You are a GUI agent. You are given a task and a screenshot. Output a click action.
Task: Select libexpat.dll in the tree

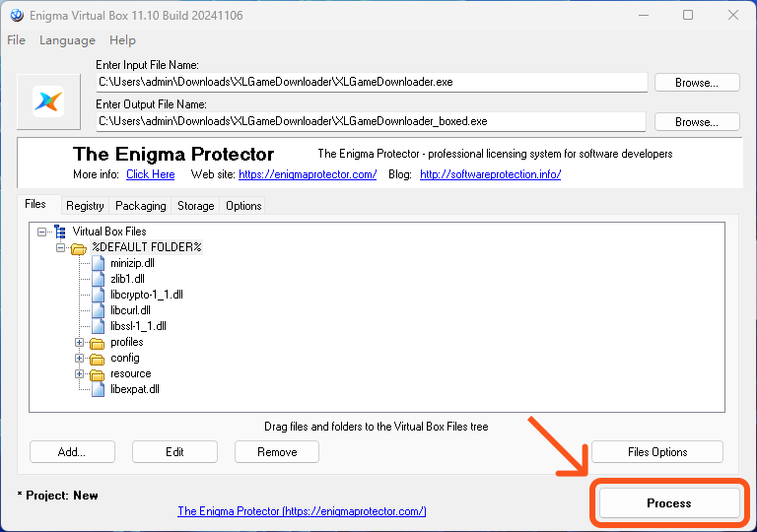[135, 389]
